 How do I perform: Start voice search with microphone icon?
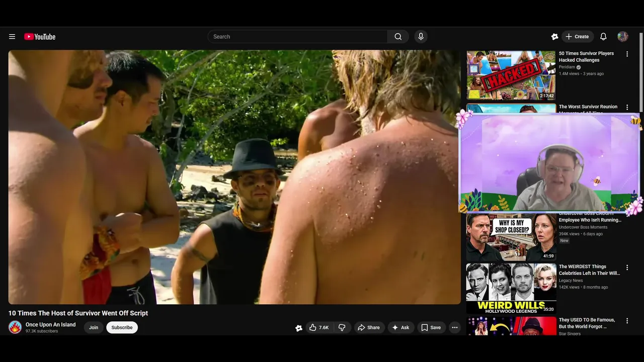(x=421, y=37)
